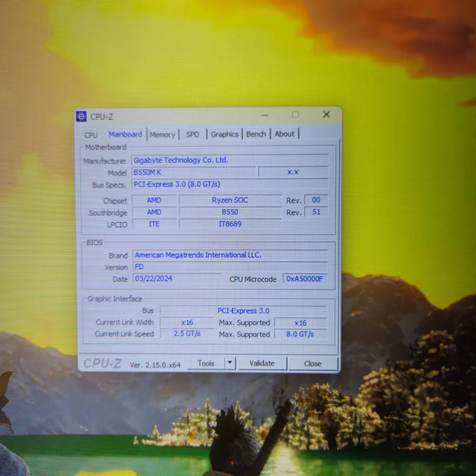Click Current Link Speed value '2.5 GT/s'

[x=187, y=334]
